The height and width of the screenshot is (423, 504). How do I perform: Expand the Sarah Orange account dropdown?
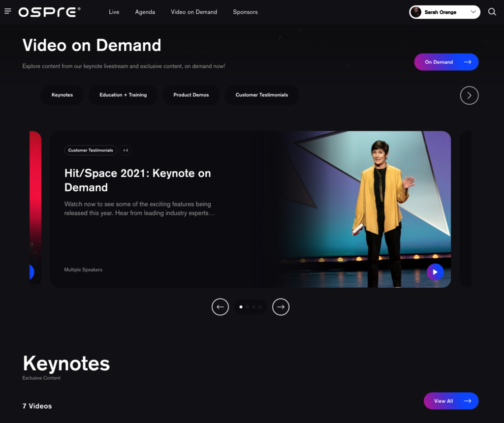(x=473, y=12)
